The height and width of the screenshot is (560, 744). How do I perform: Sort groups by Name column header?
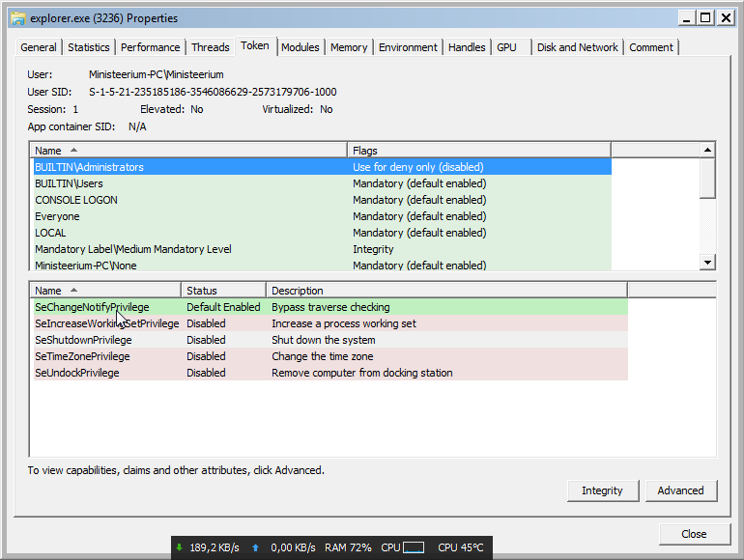188,151
